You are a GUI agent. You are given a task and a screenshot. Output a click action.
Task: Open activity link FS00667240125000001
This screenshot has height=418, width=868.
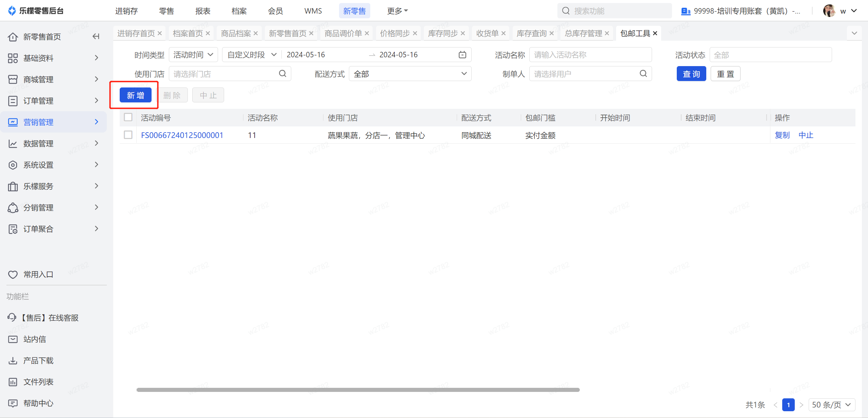[182, 135]
